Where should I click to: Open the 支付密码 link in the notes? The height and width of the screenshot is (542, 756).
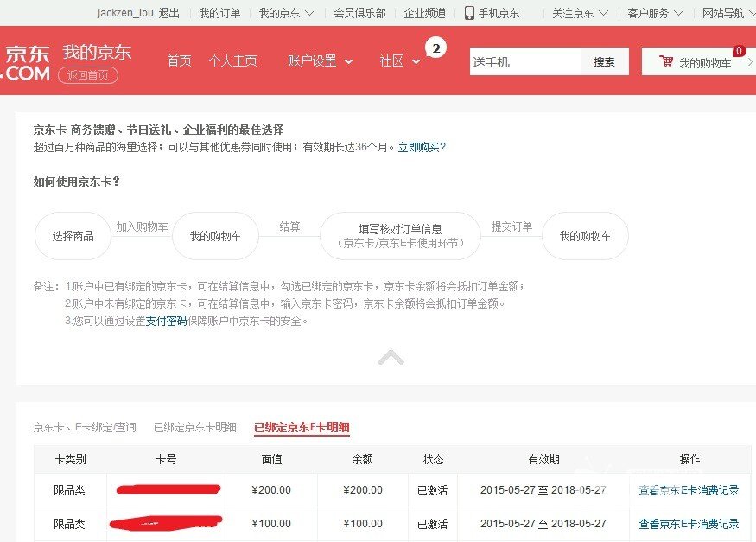point(167,321)
